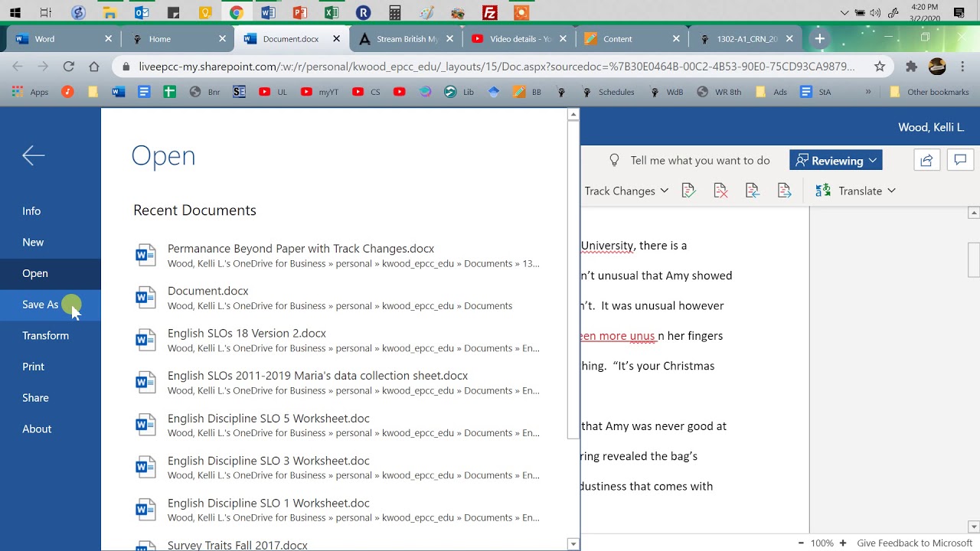This screenshot has width=980, height=551.
Task: Click the zoom in plus button
Action: 843,543
